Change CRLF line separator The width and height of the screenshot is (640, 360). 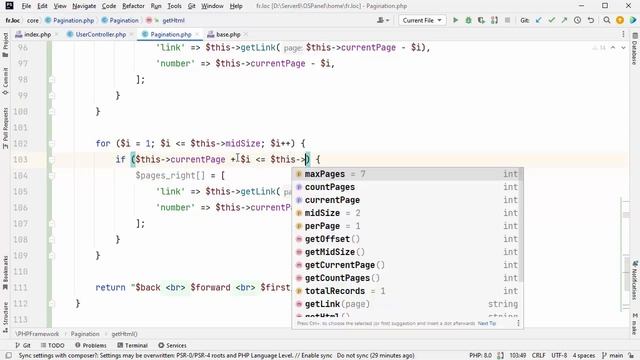point(538,356)
